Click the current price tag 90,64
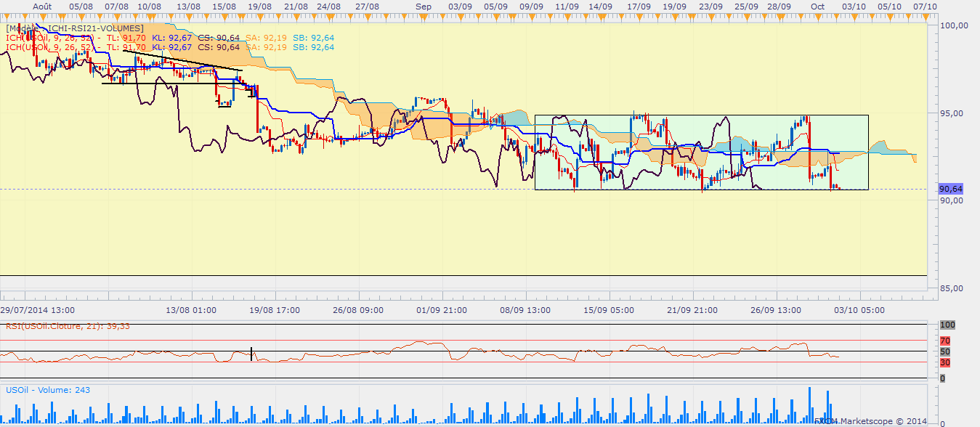The image size is (980, 427). (951, 189)
